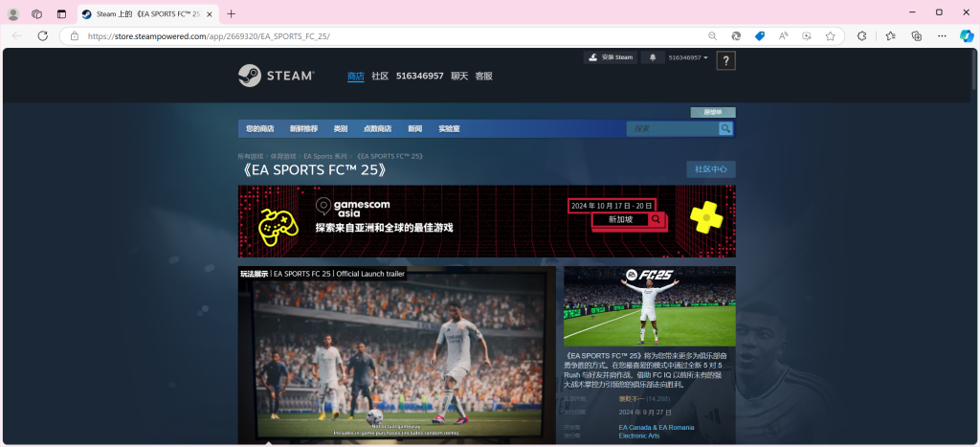Go back to the previous page
This screenshot has height=447, width=980.
17,36
